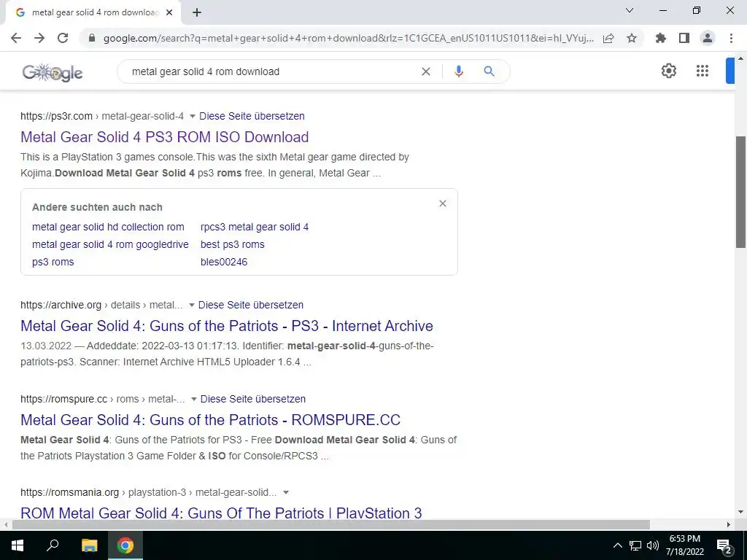Image resolution: width=747 pixels, height=560 pixels.
Task: Click the scroll-right arrow of horizontal scrollbar
Action: 729,525
